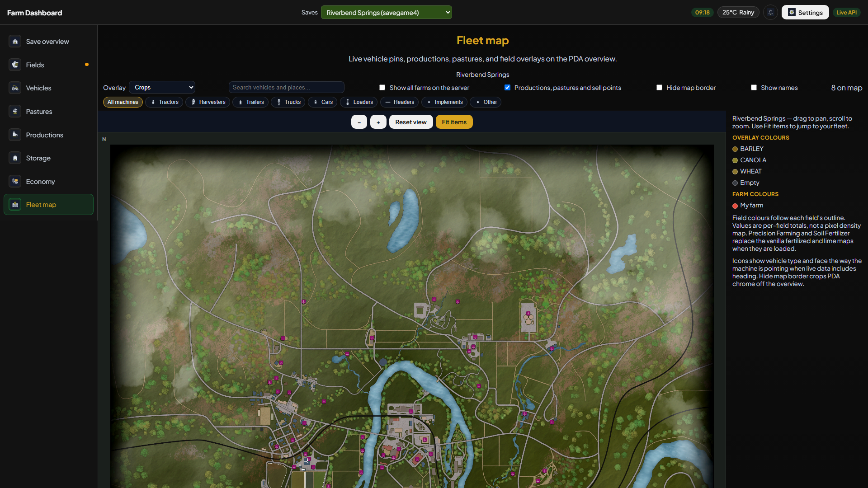Open the Overlay Crops dropdown
Screen dimensions: 868x488
pos(162,87)
